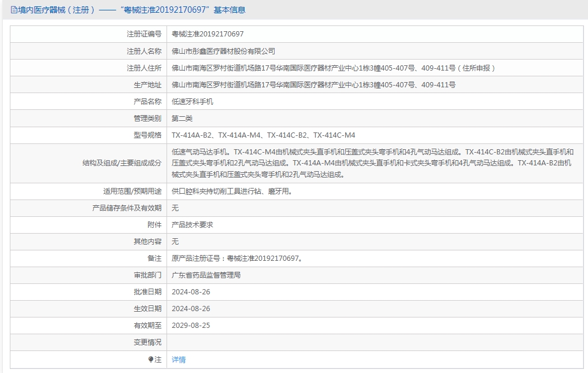Click the 附件 value 产品技术要求
Screen dimensions: 588x373
click(x=193, y=224)
